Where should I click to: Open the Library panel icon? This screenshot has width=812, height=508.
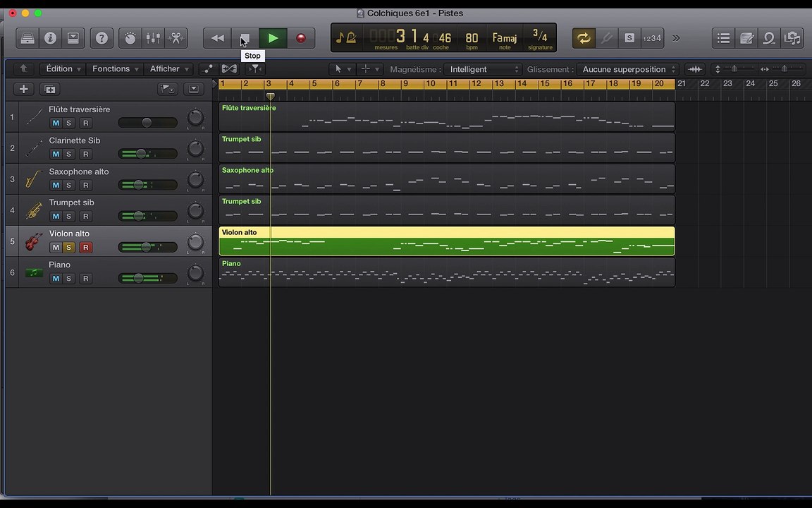click(x=27, y=38)
